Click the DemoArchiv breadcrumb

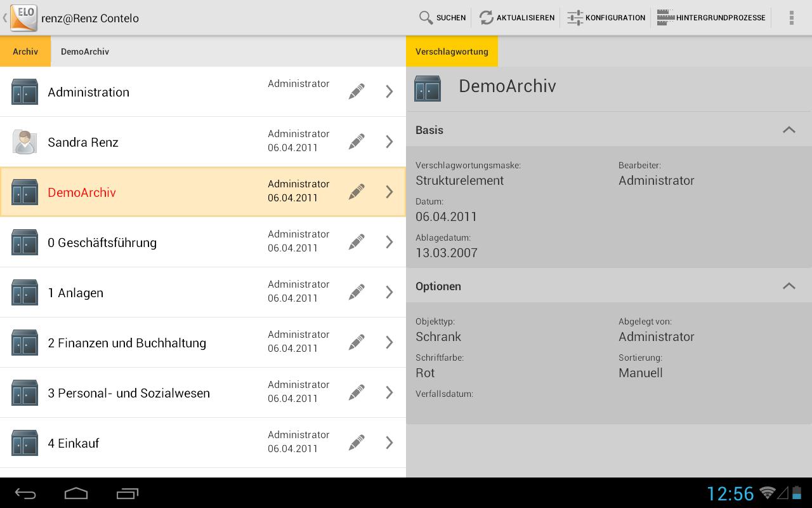[x=85, y=51]
